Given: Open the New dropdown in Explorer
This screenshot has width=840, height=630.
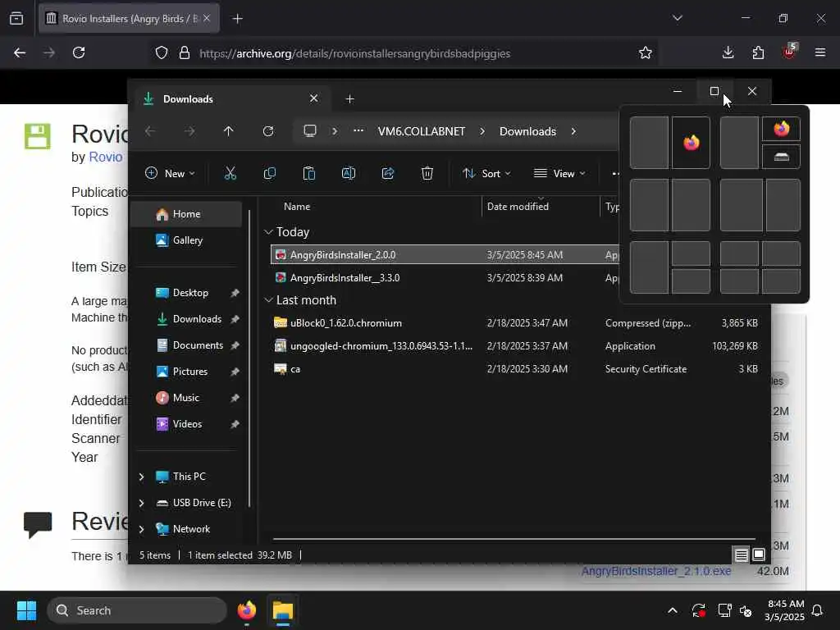Looking at the screenshot, I should [171, 173].
